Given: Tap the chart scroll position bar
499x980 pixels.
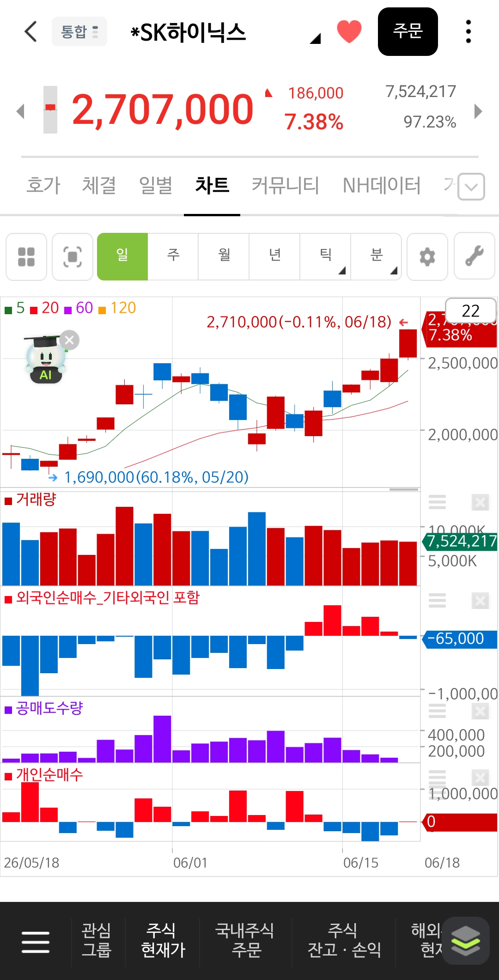Looking at the screenshot, I should [404, 489].
